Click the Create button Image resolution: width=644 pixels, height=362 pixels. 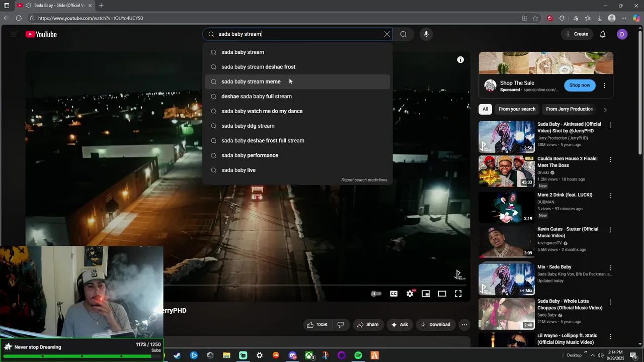pos(577,34)
